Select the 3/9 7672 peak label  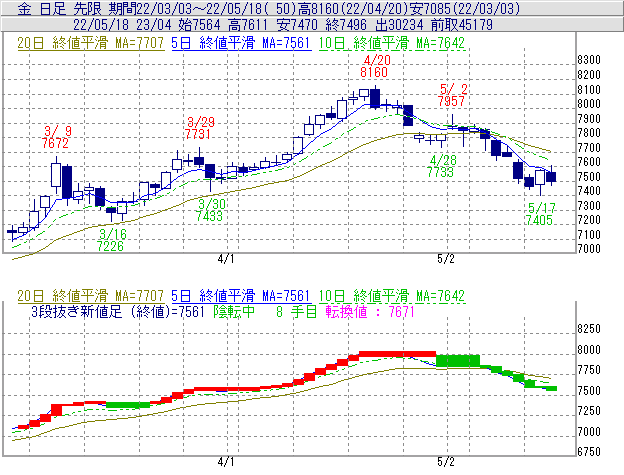coord(56,137)
